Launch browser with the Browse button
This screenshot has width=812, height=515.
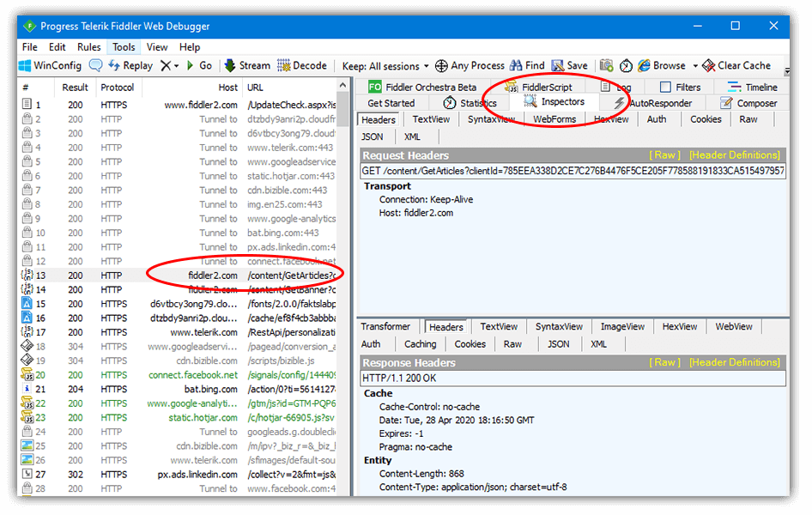[x=662, y=66]
